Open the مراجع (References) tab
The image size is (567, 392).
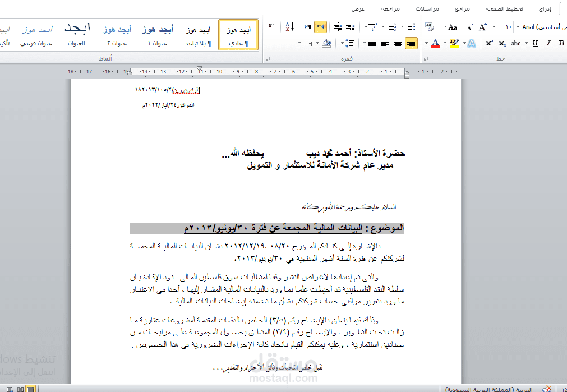(462, 8)
